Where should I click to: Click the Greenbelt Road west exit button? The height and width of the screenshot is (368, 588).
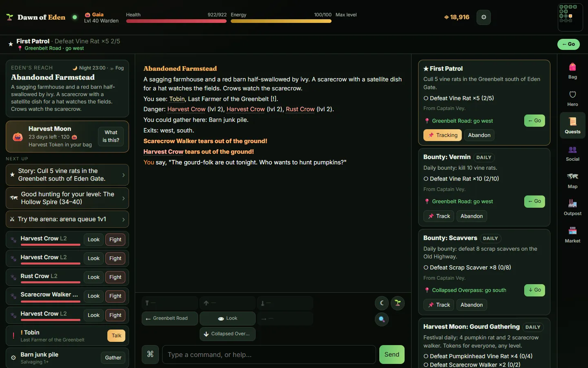(170, 319)
